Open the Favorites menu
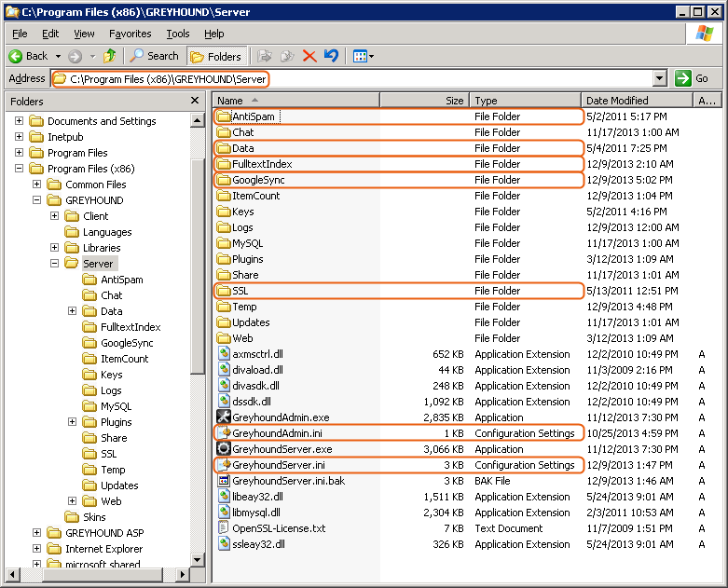Image resolution: width=728 pixels, height=588 pixels. [130, 34]
